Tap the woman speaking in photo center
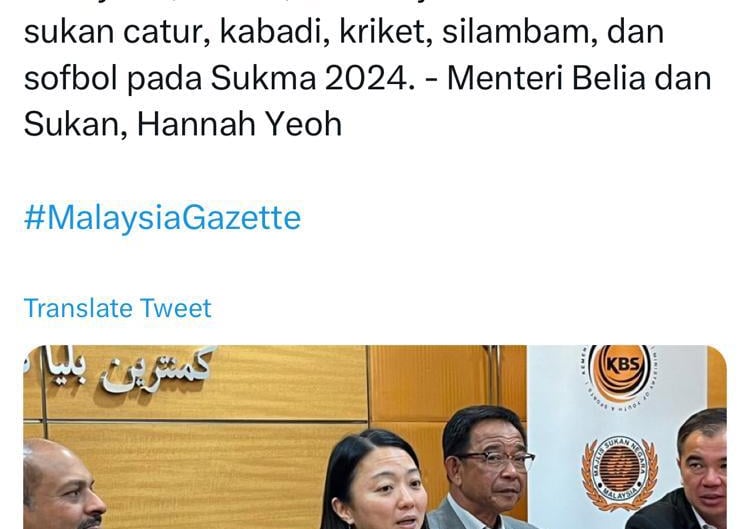Image resolution: width=751 pixels, height=529 pixels. (376, 481)
